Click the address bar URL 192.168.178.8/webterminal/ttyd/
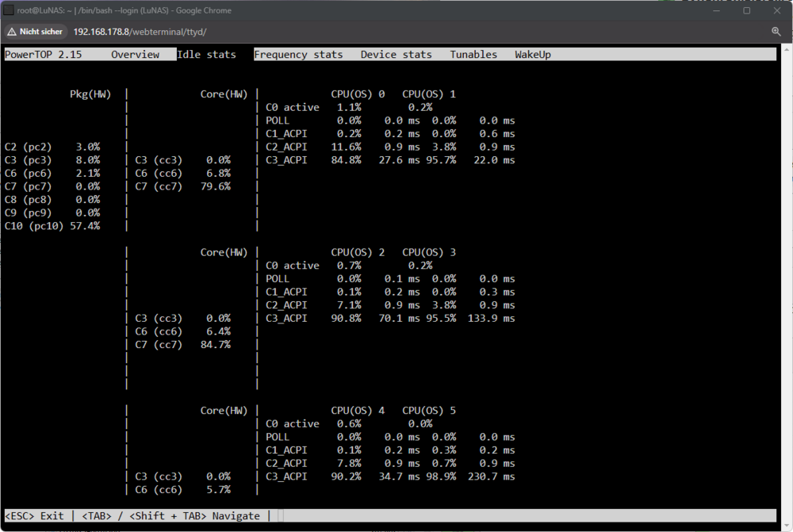 tap(140, 32)
